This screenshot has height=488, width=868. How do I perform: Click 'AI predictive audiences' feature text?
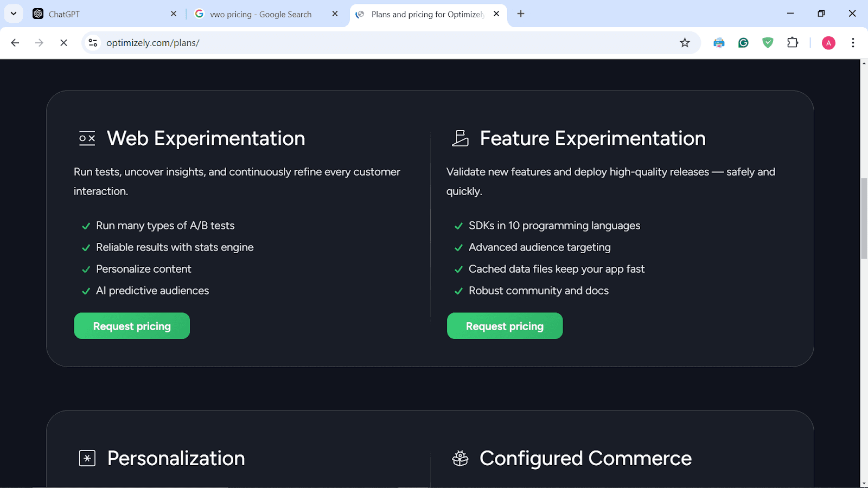pos(152,291)
